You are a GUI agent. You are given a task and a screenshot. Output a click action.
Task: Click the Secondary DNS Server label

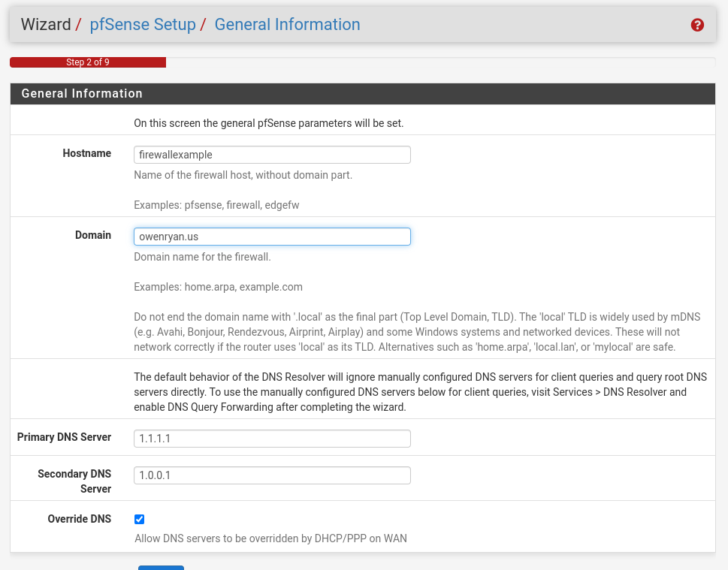[74, 481]
